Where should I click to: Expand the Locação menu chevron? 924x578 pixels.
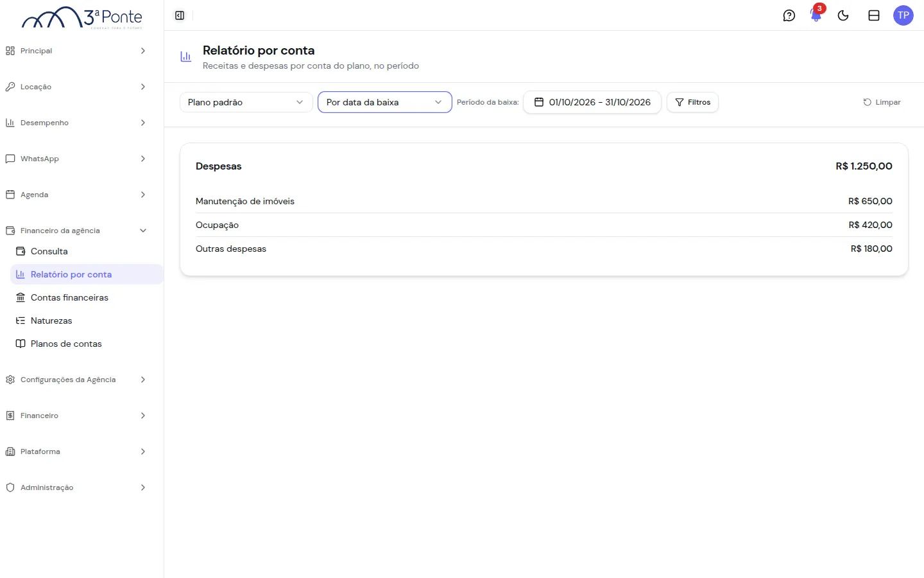click(143, 87)
